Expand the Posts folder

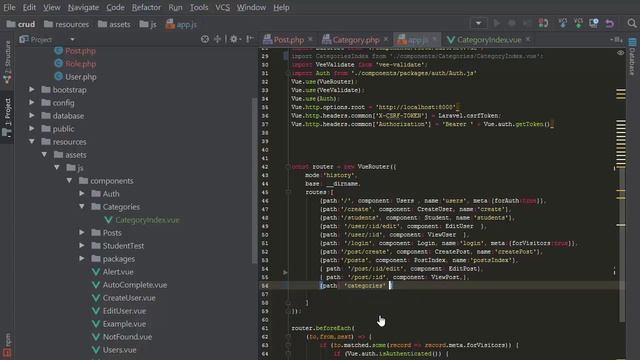(82, 232)
